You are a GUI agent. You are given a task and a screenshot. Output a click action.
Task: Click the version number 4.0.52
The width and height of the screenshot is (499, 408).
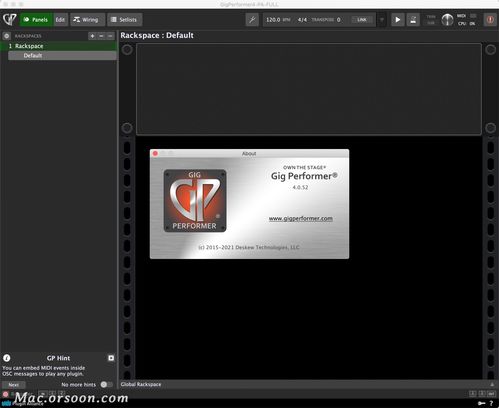click(x=300, y=187)
